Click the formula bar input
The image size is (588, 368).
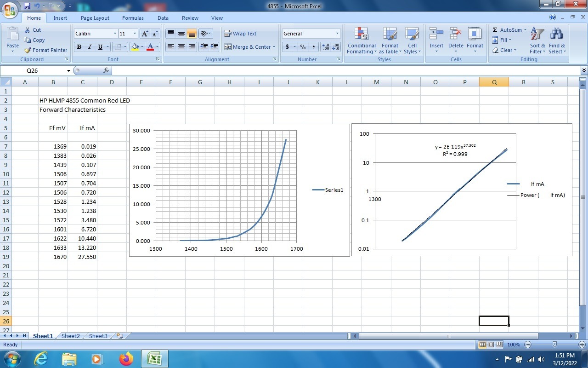346,70
